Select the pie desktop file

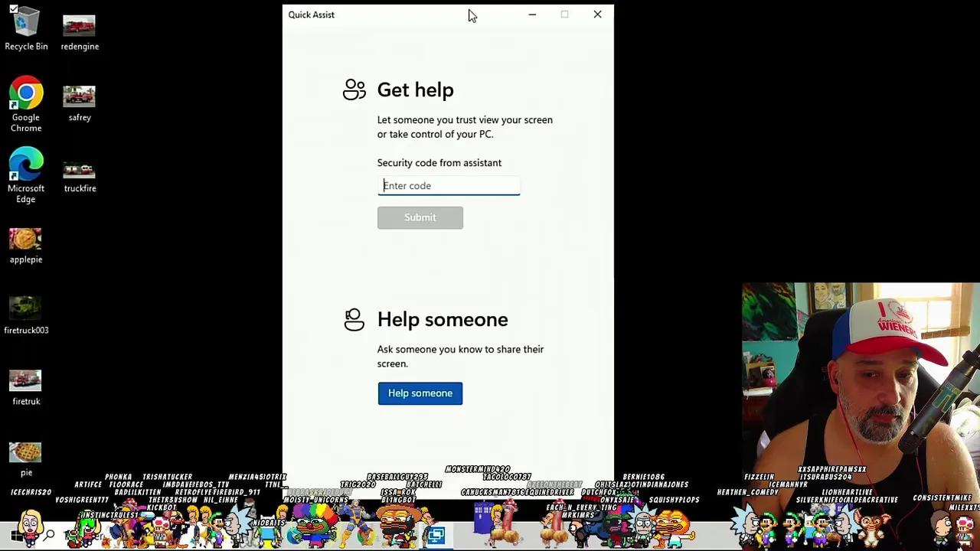click(x=26, y=459)
